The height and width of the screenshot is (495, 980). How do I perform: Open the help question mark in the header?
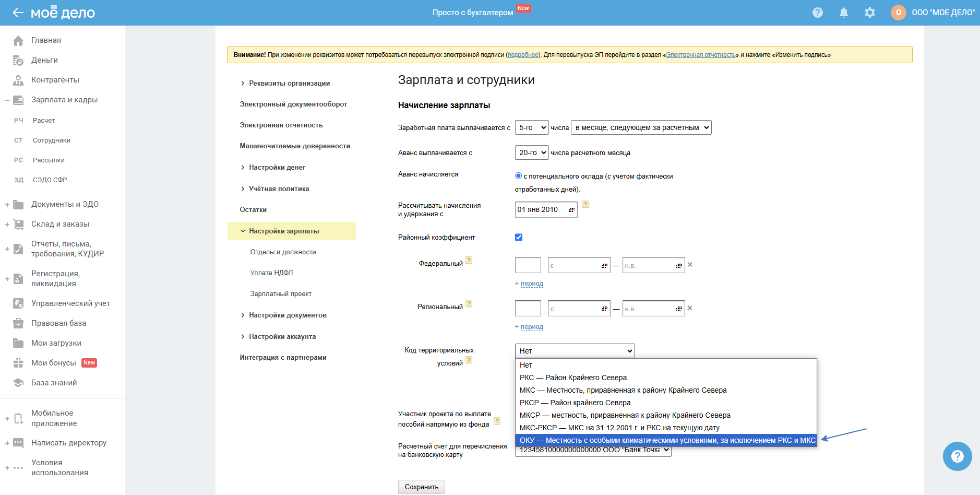pyautogui.click(x=818, y=13)
